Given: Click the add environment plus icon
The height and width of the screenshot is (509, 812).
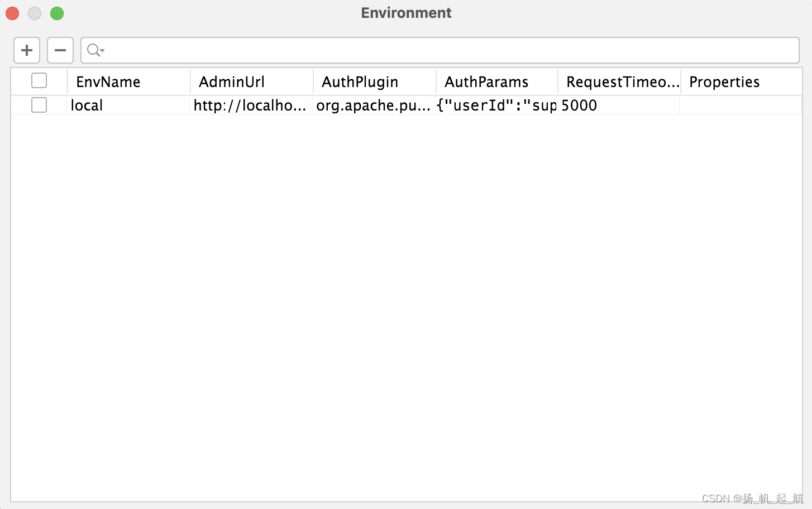Looking at the screenshot, I should pyautogui.click(x=26, y=50).
